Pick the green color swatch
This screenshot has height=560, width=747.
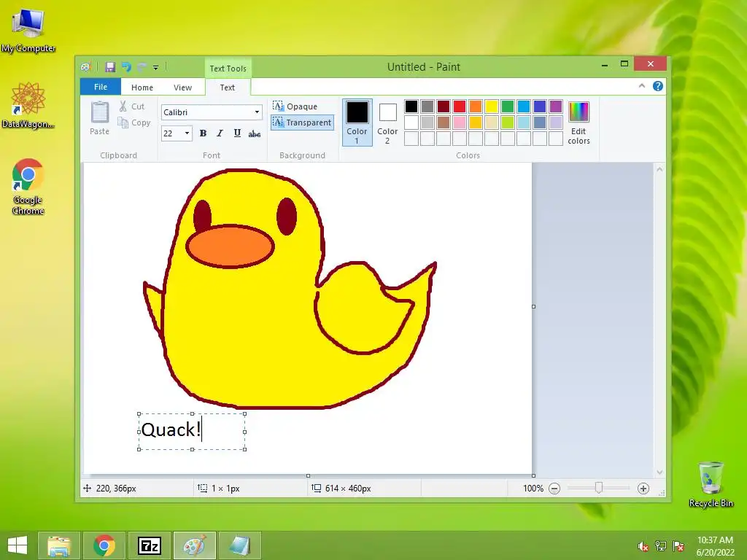[x=508, y=106]
